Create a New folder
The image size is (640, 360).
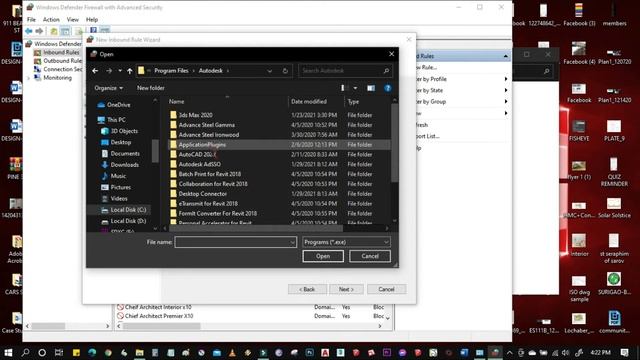coord(151,88)
